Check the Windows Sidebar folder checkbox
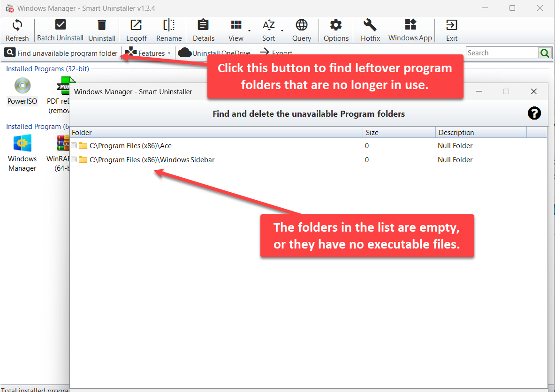The width and height of the screenshot is (555, 392). [x=74, y=159]
